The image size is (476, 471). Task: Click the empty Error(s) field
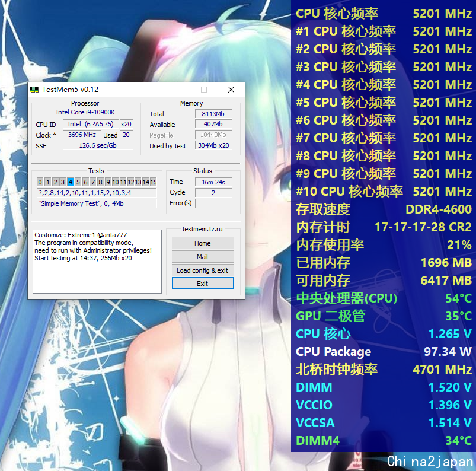coord(213,203)
